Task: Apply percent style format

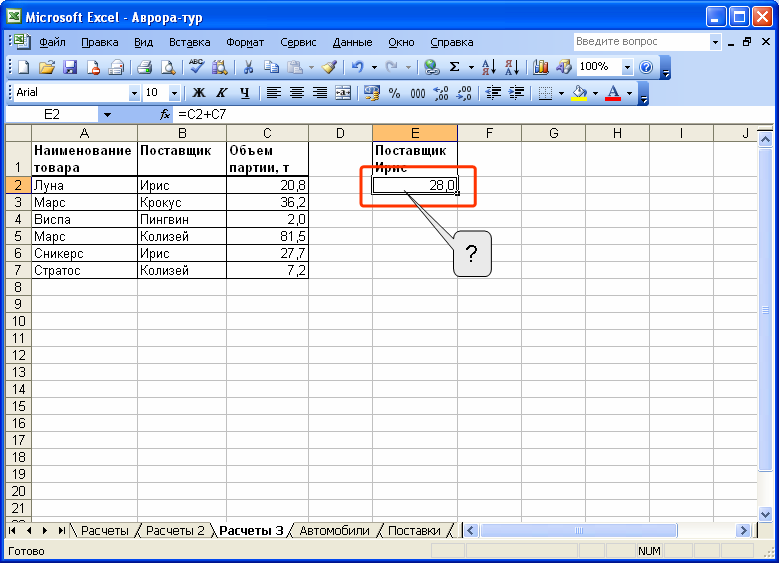Action: click(x=394, y=93)
